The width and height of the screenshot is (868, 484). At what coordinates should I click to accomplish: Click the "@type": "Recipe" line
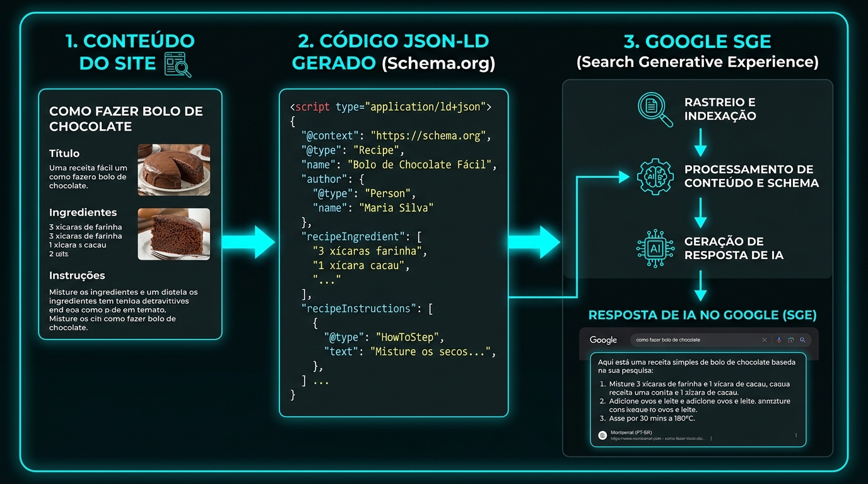(x=353, y=150)
